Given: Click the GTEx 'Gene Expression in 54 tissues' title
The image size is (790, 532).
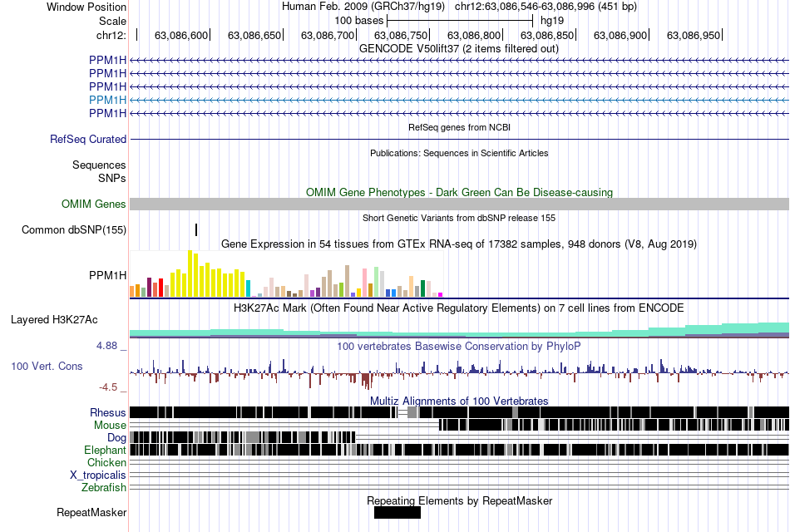Looking at the screenshot, I should [459, 244].
